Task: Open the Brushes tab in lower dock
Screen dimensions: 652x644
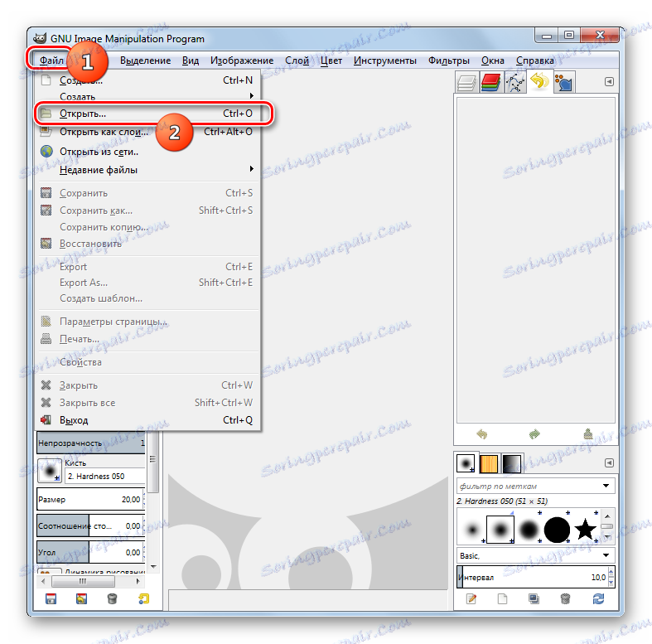Action: [466, 462]
